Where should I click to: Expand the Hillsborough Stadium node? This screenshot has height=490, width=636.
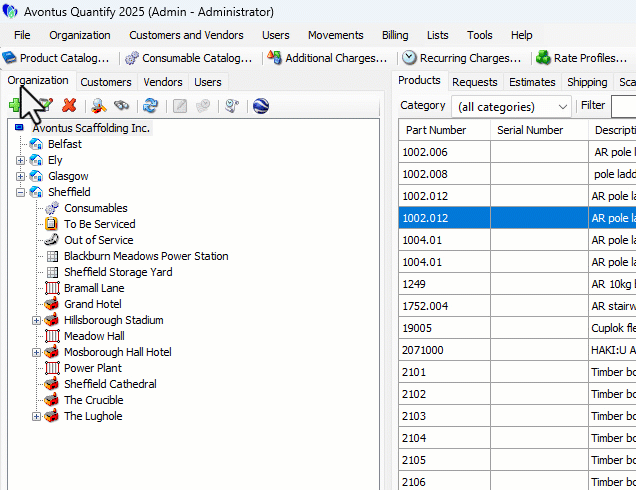[x=37, y=320]
